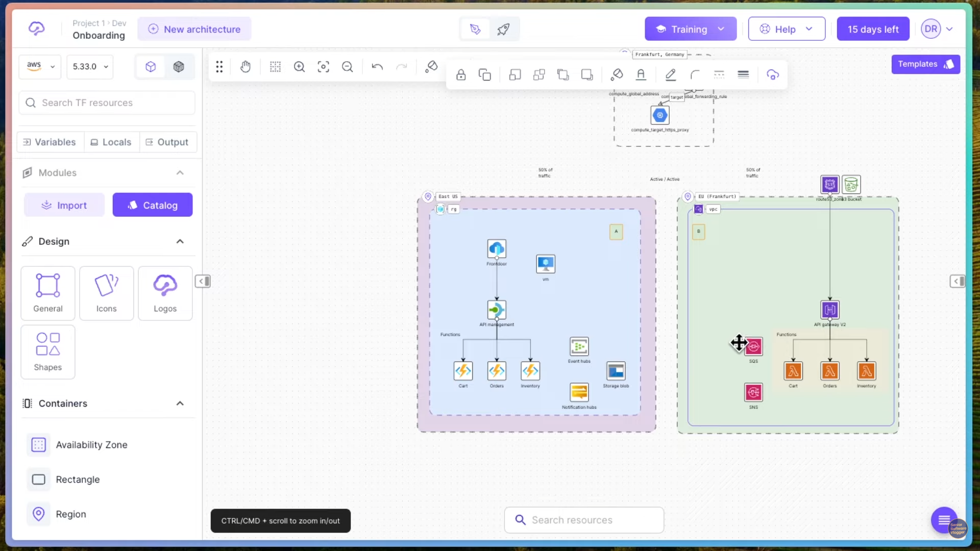The height and width of the screenshot is (551, 980).
Task: Click the fit-to-screen focus icon
Action: tap(324, 67)
